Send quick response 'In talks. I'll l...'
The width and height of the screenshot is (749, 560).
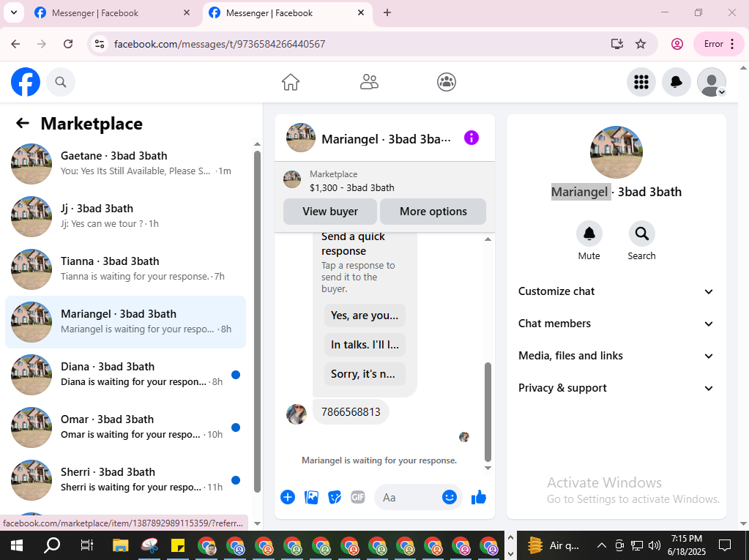click(365, 345)
